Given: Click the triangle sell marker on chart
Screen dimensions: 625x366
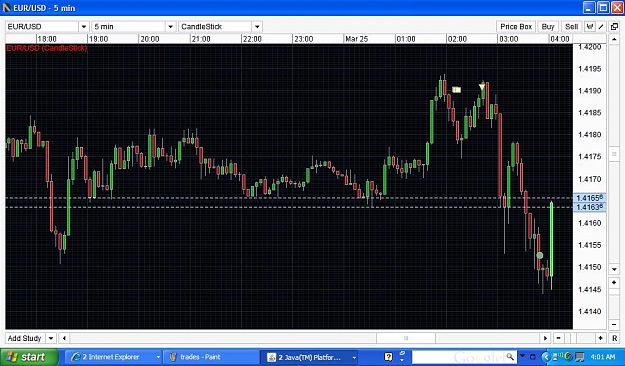Looking at the screenshot, I should 482,87.
